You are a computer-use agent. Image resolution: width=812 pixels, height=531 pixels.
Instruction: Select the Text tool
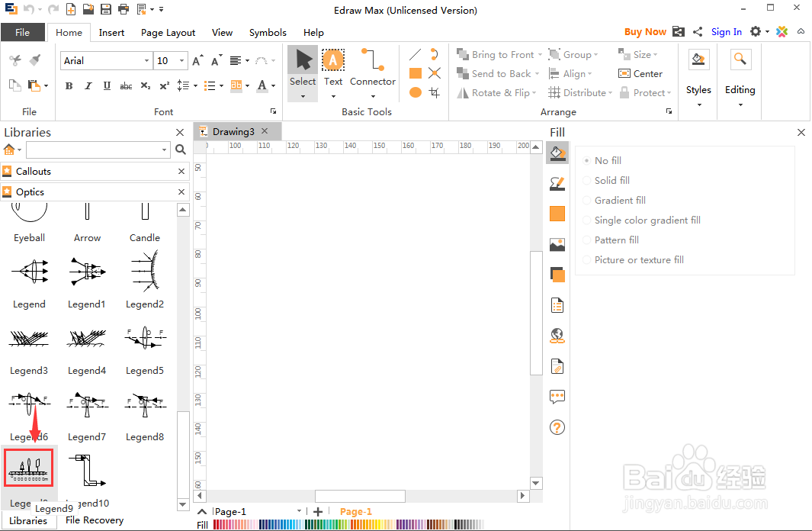pyautogui.click(x=333, y=68)
